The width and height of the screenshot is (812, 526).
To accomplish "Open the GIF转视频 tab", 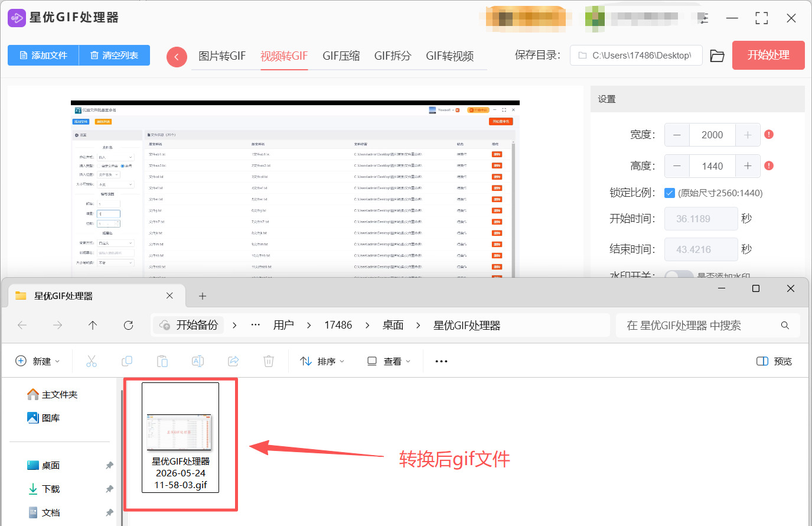I will tap(450, 56).
